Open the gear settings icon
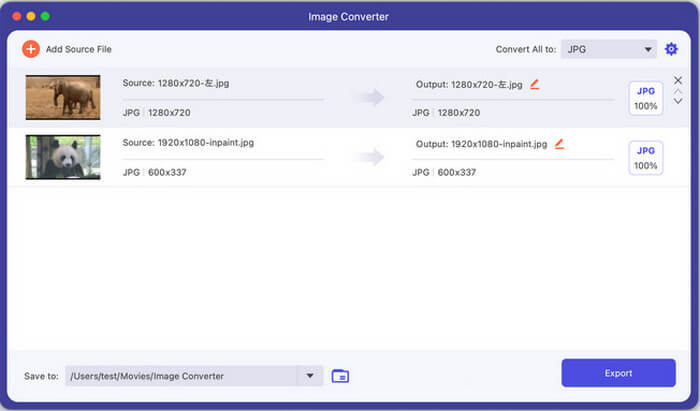Viewport: 700px width, 411px height. (671, 49)
